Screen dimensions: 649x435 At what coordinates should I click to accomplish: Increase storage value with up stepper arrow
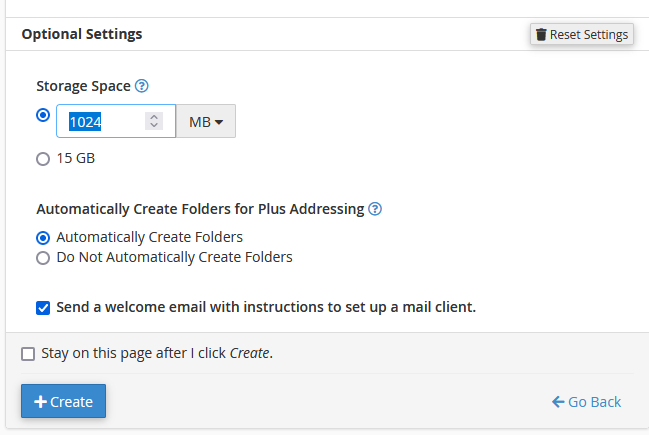pyautogui.click(x=154, y=116)
